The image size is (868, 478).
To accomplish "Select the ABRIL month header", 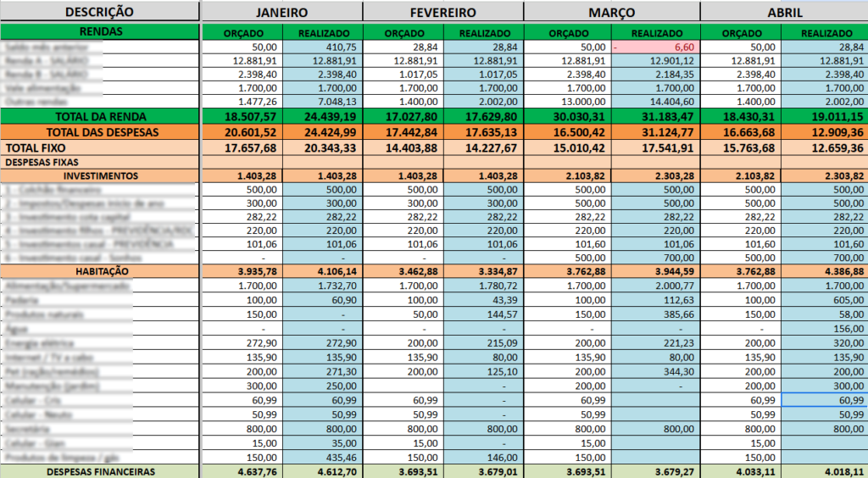I will tap(782, 13).
